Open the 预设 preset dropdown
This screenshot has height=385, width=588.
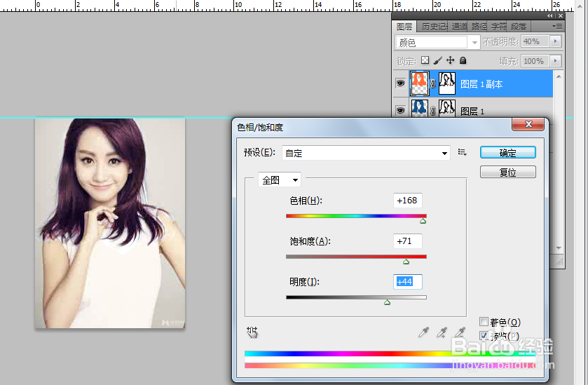(x=366, y=153)
